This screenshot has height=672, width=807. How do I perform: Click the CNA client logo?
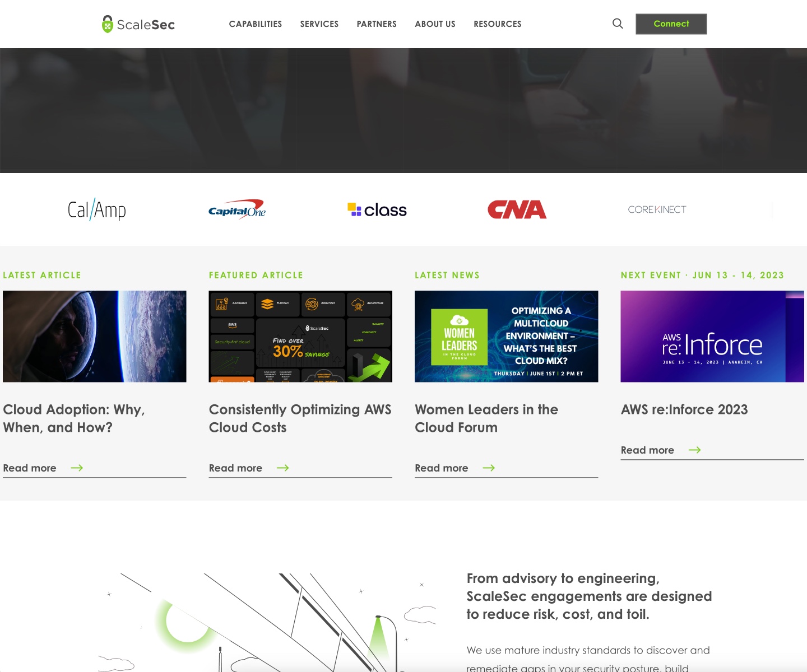click(517, 209)
